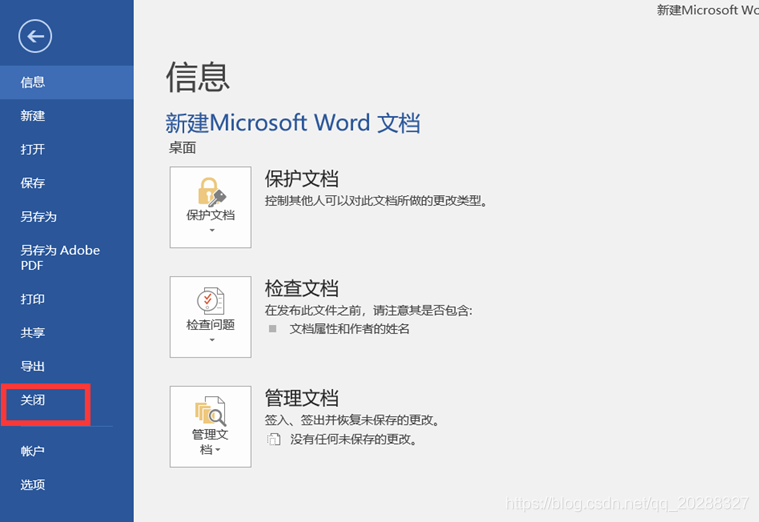Image resolution: width=759 pixels, height=522 pixels.
Task: Click the 新建Microsoft Word 文档 heading
Action: pyautogui.click(x=293, y=123)
